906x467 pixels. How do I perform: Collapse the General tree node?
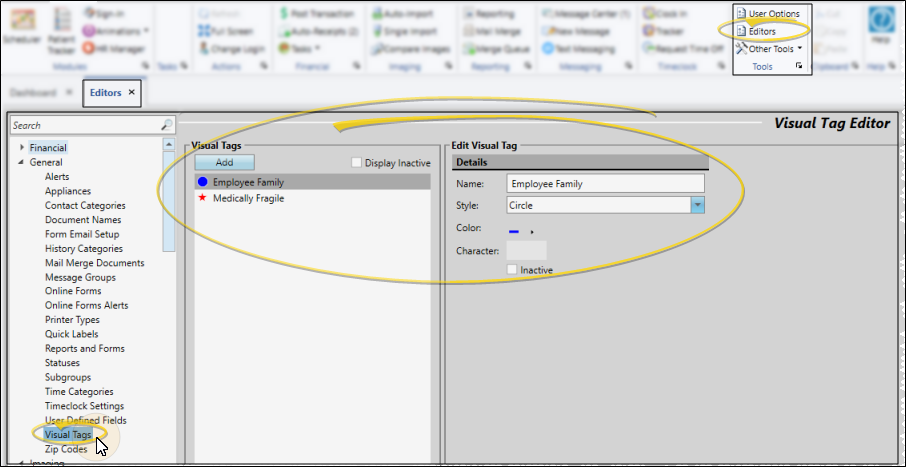22,162
